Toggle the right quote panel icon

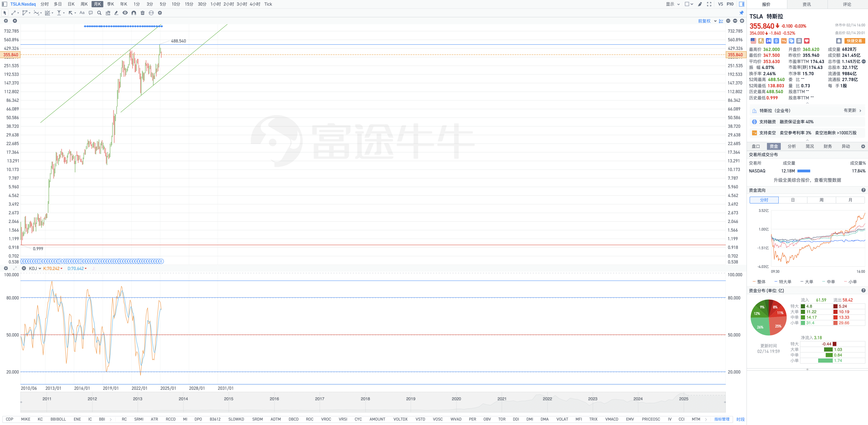point(741,4)
